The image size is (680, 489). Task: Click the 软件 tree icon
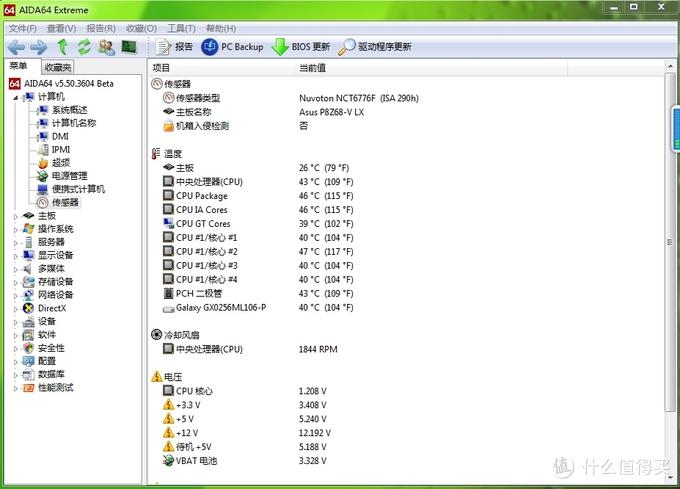tap(28, 335)
